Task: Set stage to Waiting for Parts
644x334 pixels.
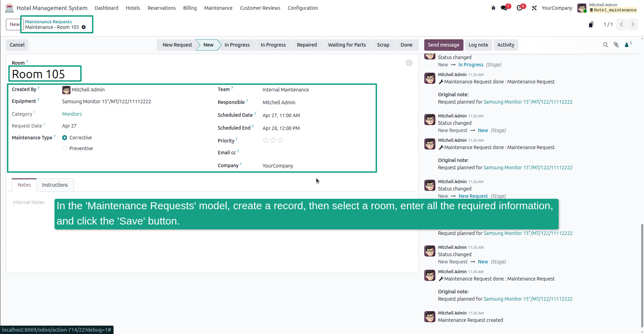Action: click(x=347, y=45)
